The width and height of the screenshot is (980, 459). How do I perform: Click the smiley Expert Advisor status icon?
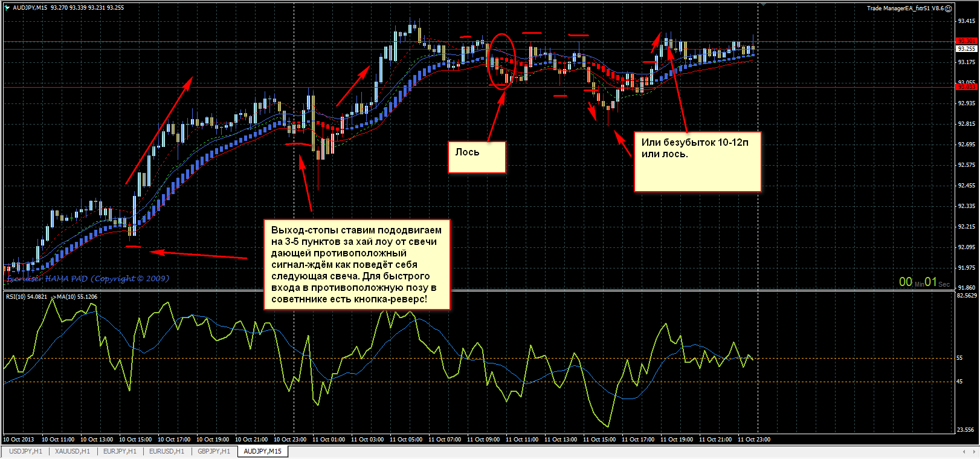point(949,8)
